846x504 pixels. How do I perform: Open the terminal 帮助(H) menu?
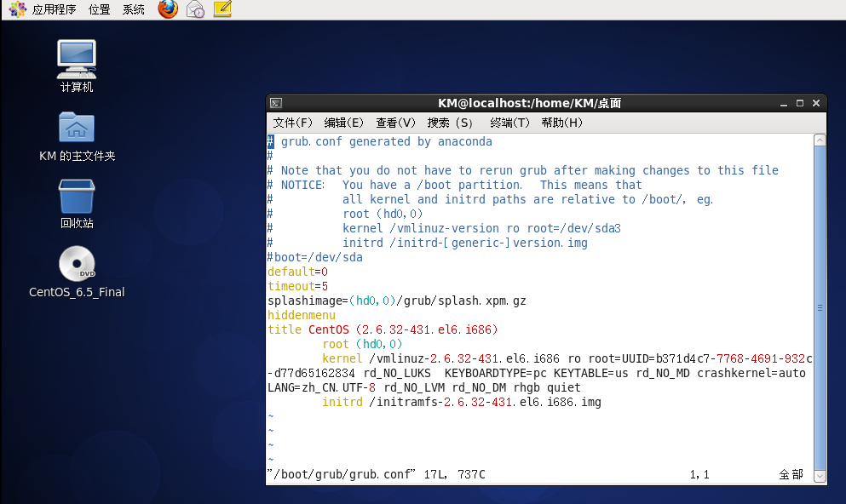point(561,123)
